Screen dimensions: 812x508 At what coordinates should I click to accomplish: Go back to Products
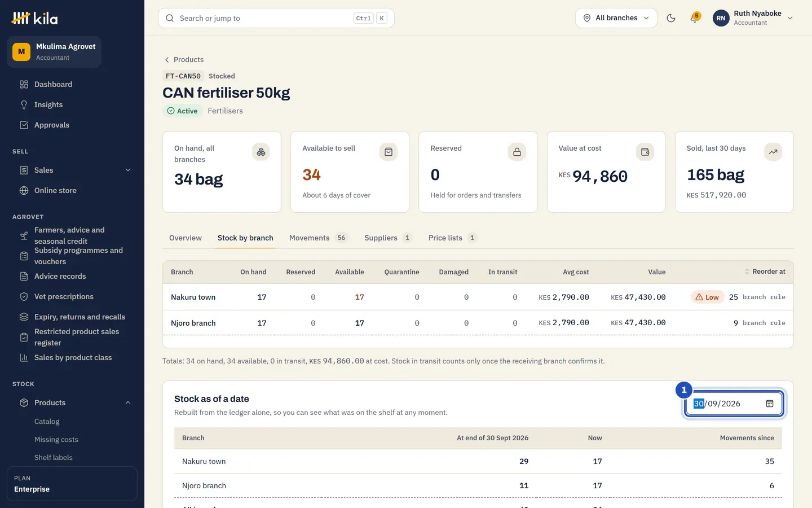[x=184, y=60]
